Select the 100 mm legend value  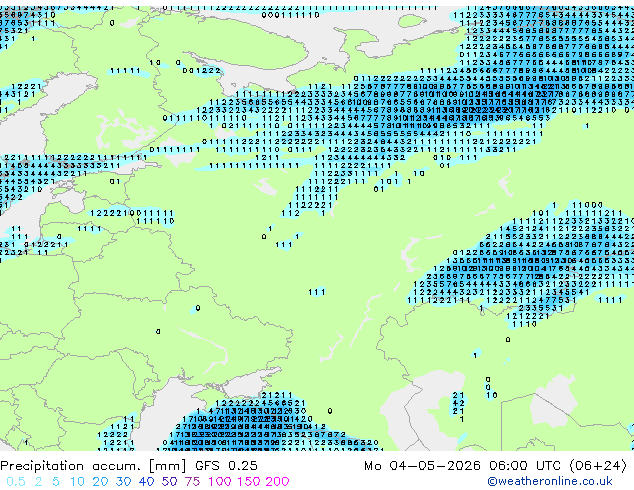pos(220,482)
